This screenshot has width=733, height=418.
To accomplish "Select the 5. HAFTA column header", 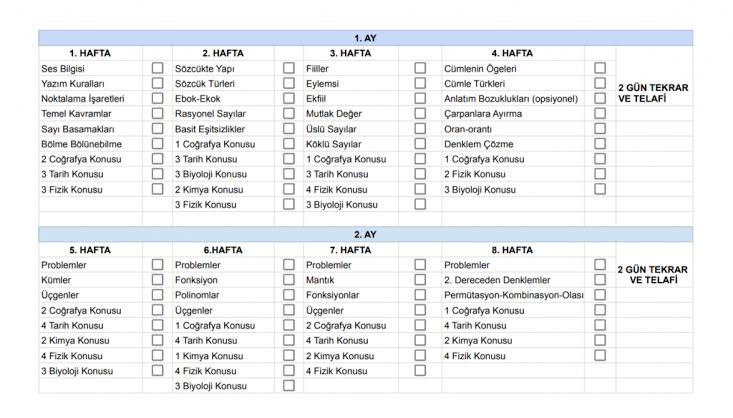I will (89, 250).
